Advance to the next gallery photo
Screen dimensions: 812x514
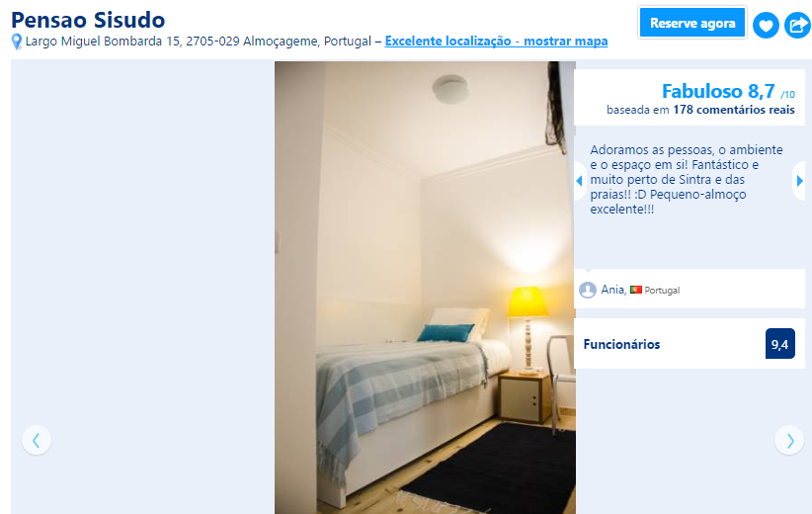(789, 441)
